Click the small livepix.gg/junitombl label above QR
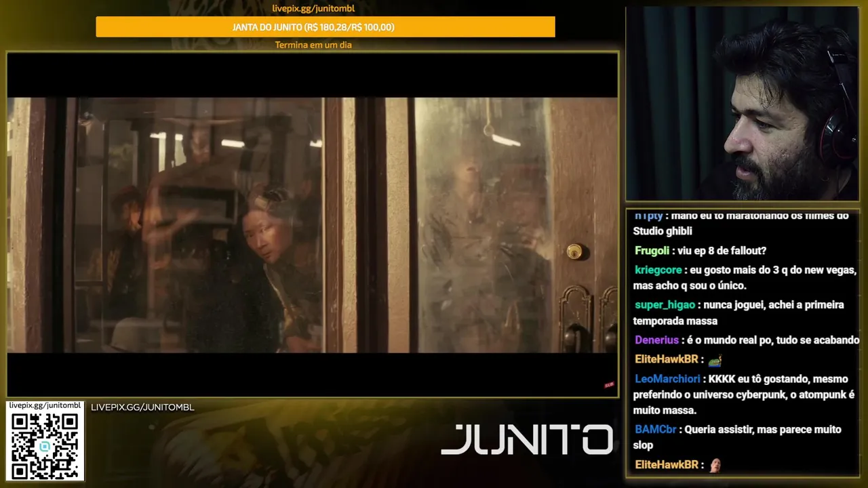This screenshot has width=868, height=488. [45, 405]
